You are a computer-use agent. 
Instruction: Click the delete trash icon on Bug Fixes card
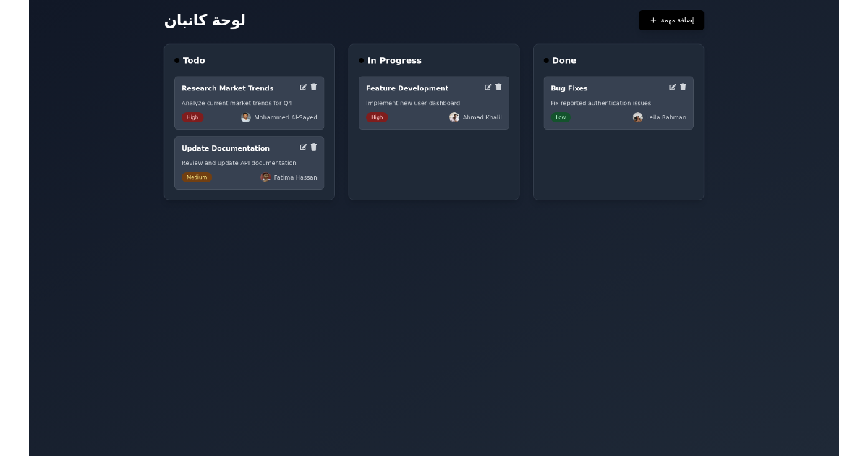point(683,87)
